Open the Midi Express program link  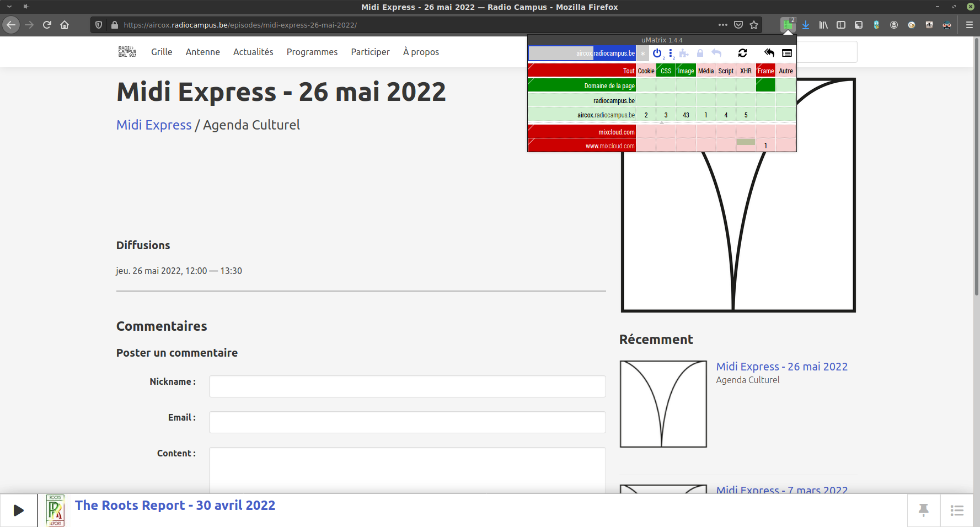(x=154, y=125)
